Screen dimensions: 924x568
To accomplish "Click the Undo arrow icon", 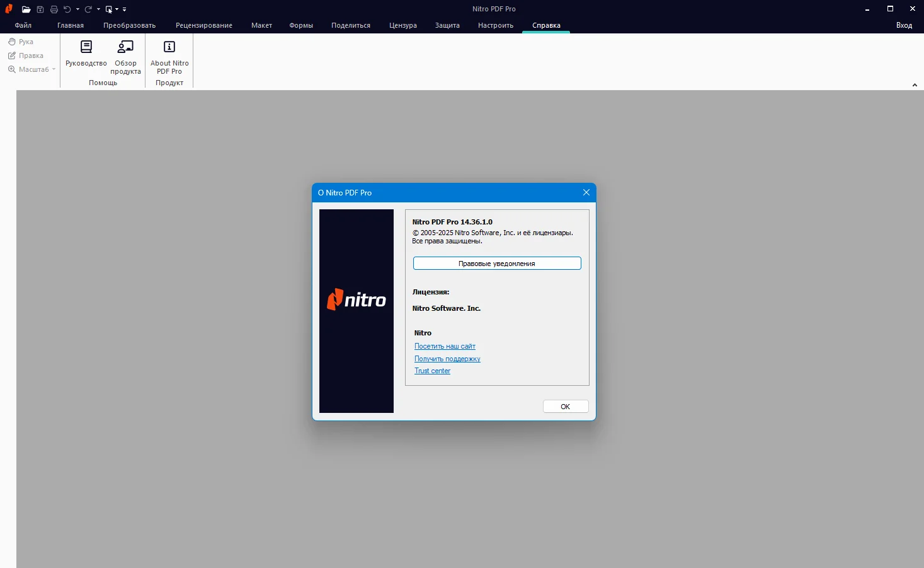I will tap(67, 9).
